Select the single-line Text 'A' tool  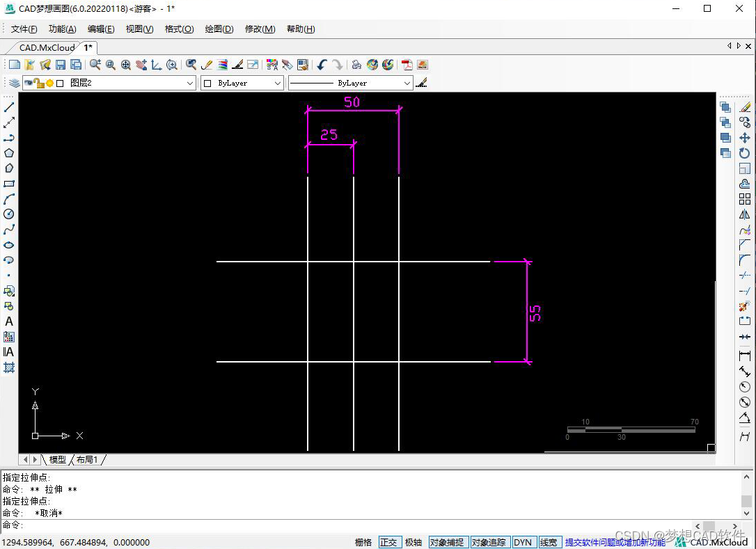point(8,321)
